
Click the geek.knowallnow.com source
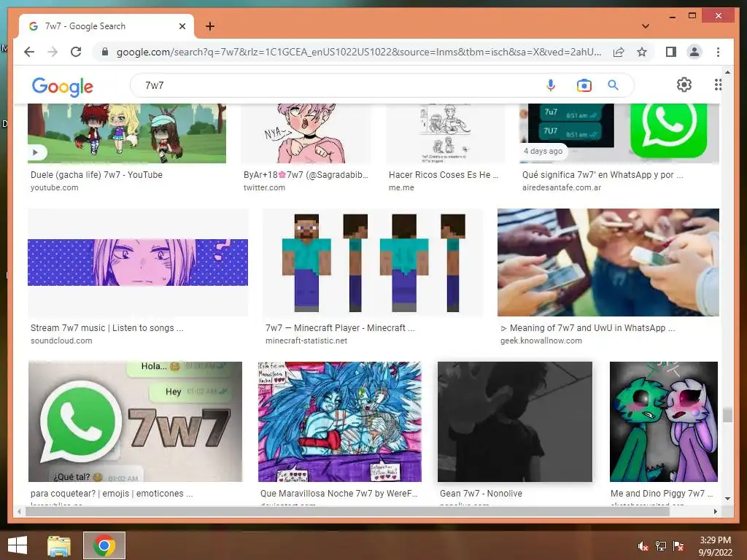[x=541, y=341]
